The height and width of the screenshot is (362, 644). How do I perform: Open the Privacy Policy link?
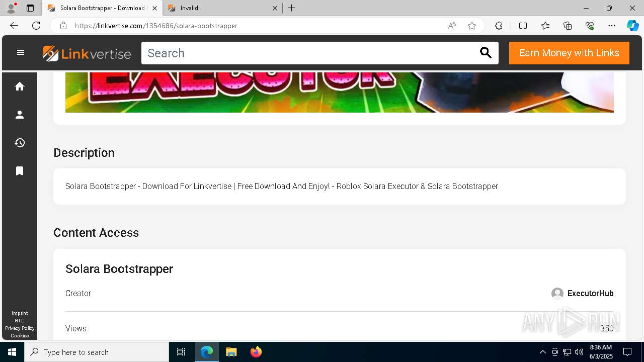point(20,328)
